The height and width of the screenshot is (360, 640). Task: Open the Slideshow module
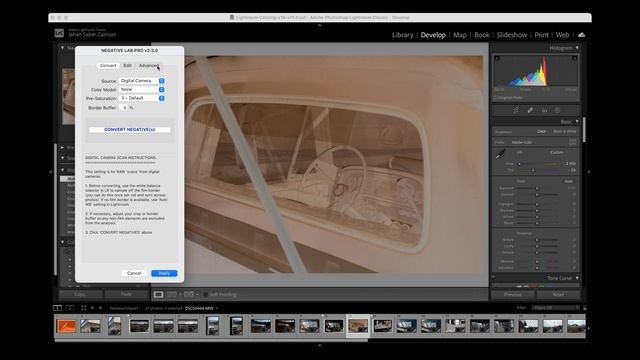512,35
